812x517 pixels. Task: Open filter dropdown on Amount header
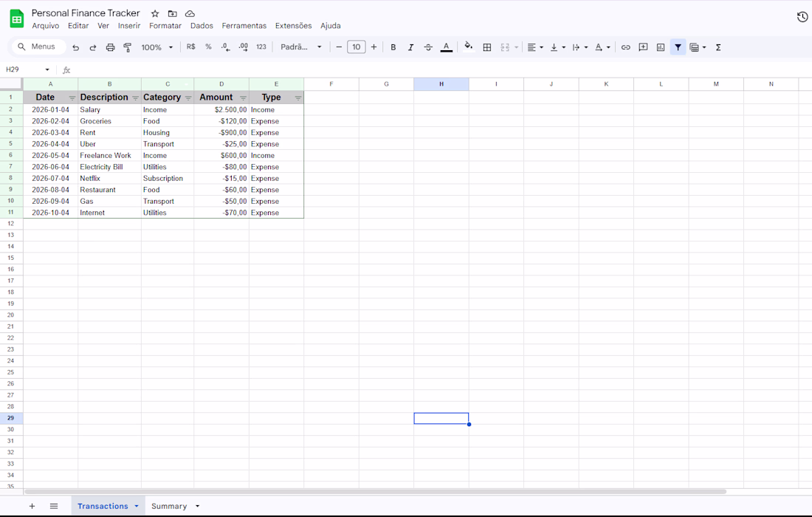pos(243,98)
